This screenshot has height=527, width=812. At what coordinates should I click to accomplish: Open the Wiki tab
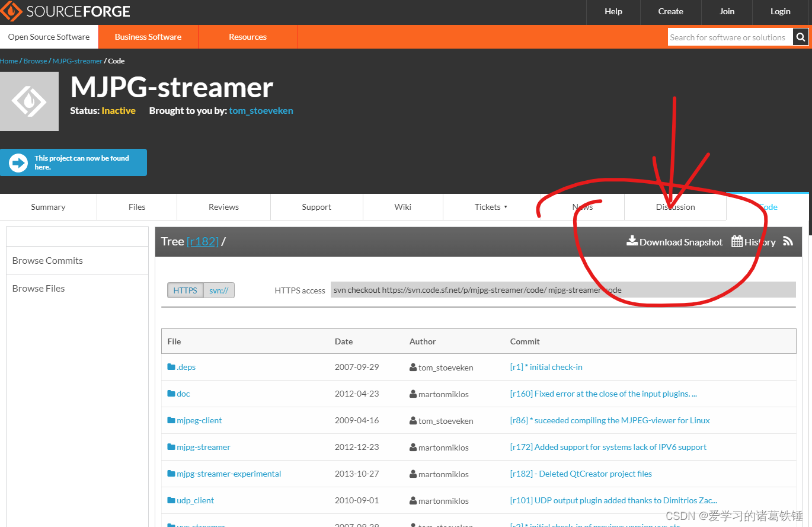403,207
